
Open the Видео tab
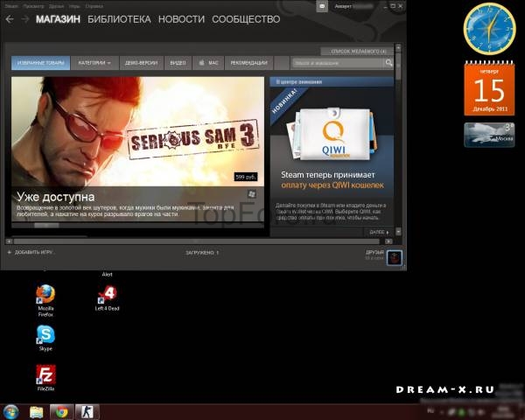[x=178, y=63]
